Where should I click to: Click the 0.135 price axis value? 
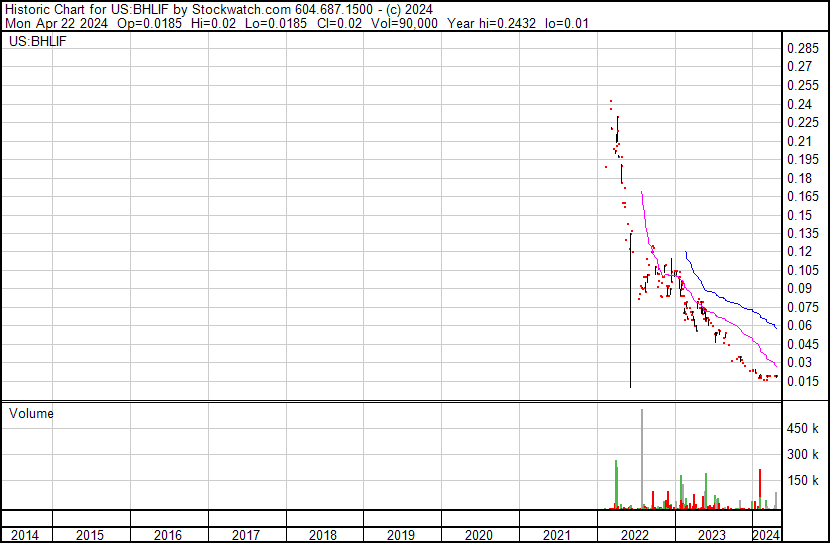point(803,233)
